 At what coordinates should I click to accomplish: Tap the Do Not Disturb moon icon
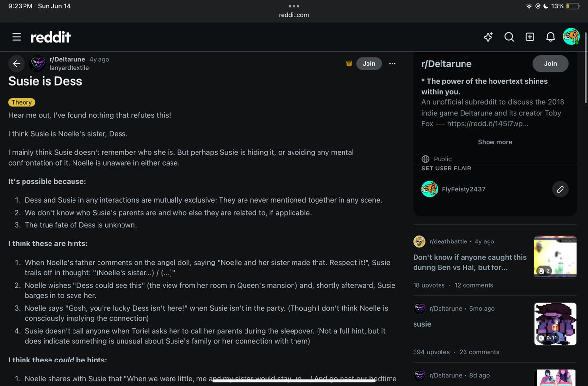coord(546,6)
